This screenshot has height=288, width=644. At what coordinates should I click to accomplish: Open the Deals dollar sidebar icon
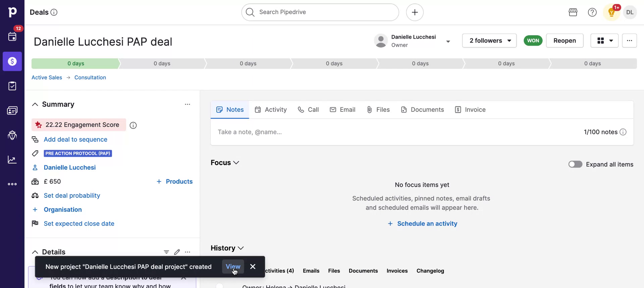pos(12,61)
